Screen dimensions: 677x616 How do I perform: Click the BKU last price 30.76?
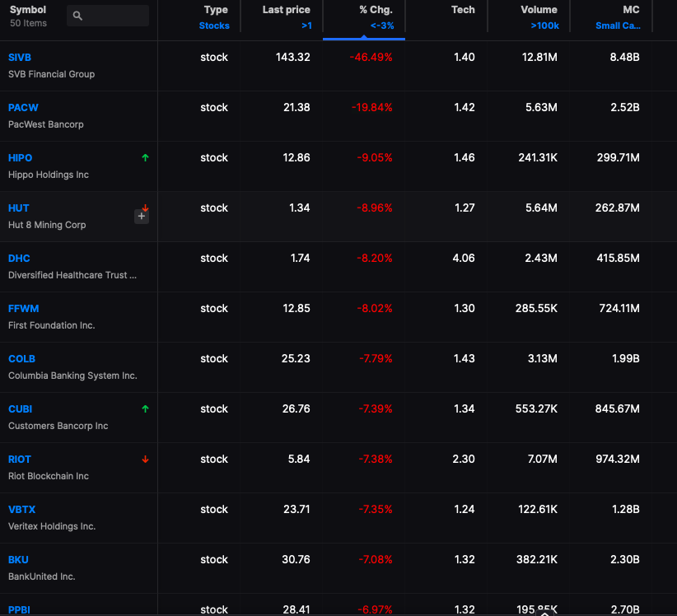tap(296, 560)
